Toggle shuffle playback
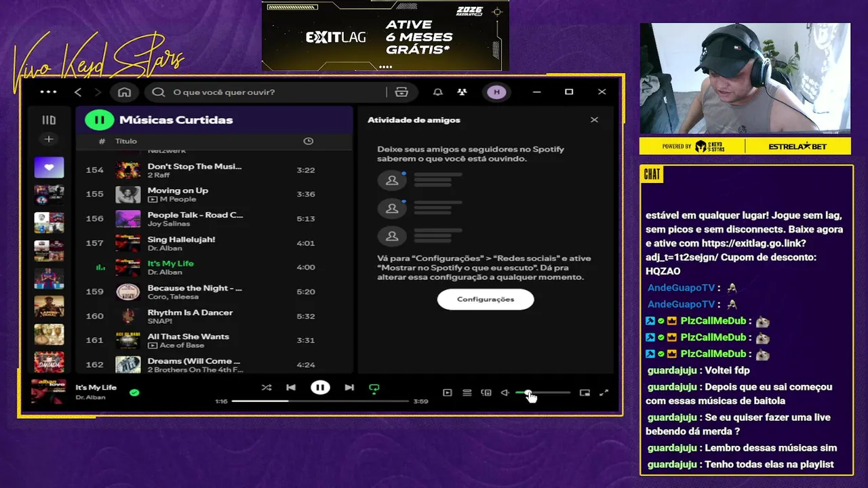Viewport: 868px width, 488px height. [x=267, y=388]
